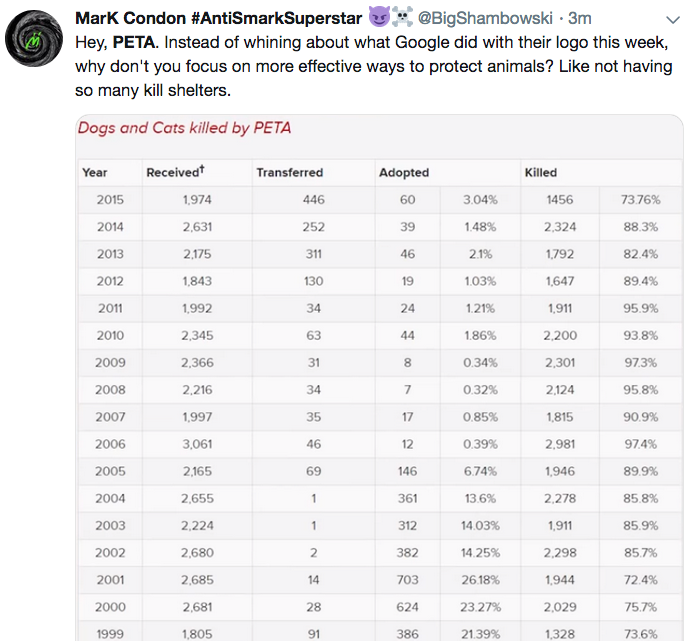Click the table title about PETA
The height and width of the screenshot is (641, 694).
click(185, 128)
